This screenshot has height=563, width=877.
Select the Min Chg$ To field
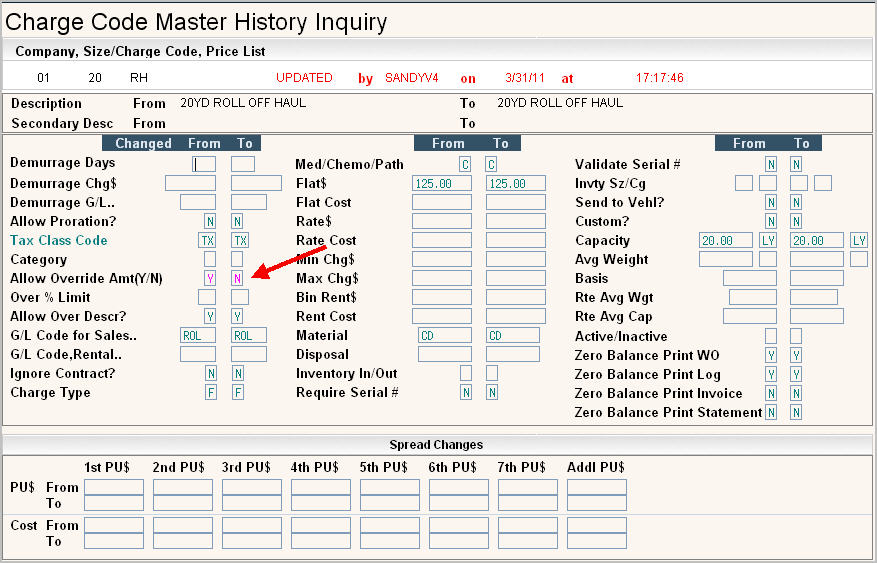[516, 259]
